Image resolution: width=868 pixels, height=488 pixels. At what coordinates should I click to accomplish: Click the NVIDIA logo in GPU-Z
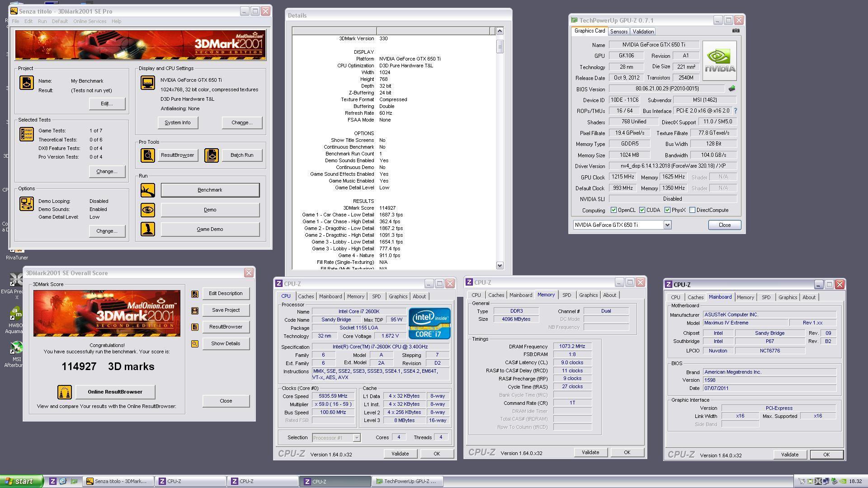719,61
